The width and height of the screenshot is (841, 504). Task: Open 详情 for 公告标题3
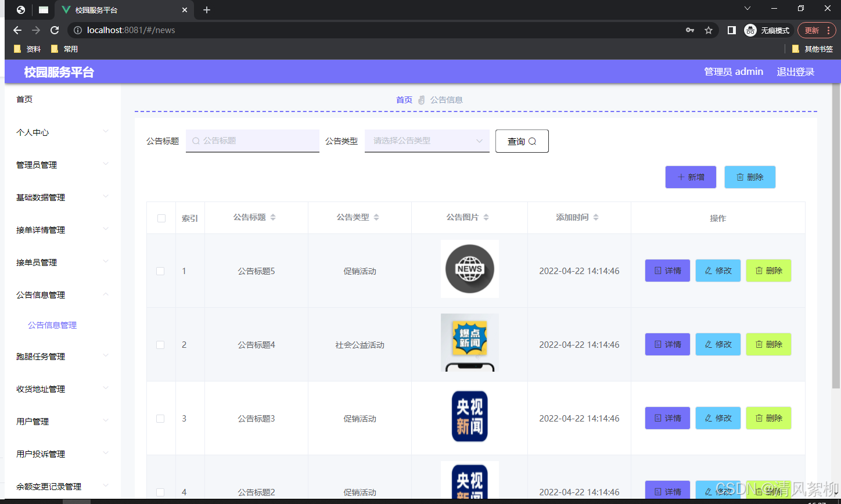667,418
